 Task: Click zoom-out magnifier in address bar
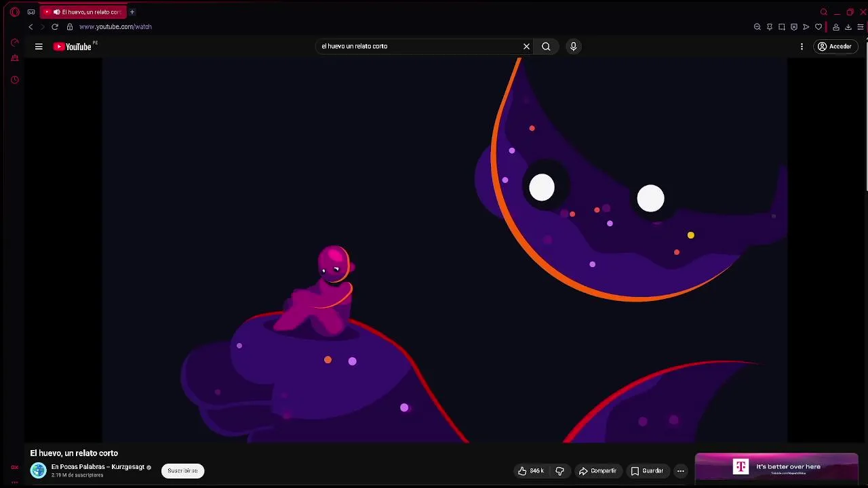[757, 27]
